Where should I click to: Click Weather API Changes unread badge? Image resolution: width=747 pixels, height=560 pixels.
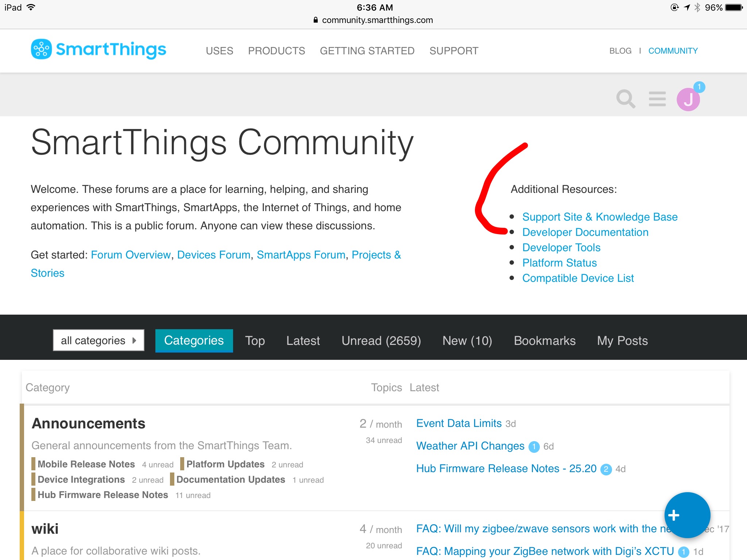point(534,447)
